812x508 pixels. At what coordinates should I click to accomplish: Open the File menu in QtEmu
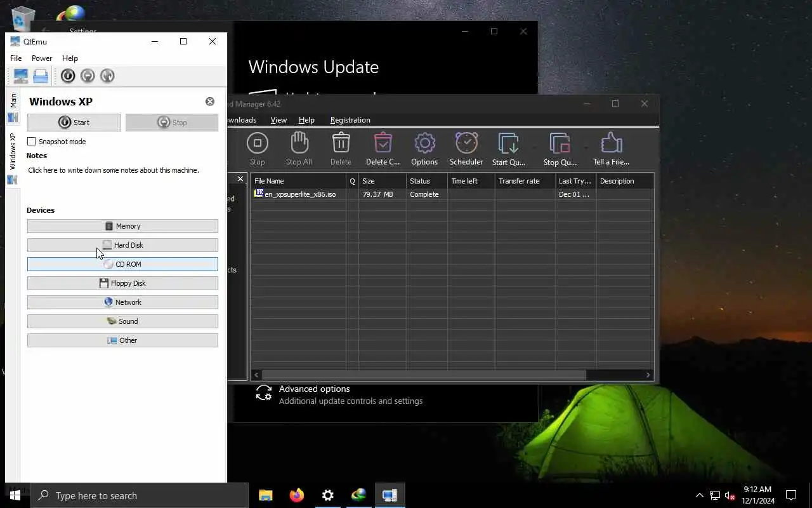pos(16,58)
